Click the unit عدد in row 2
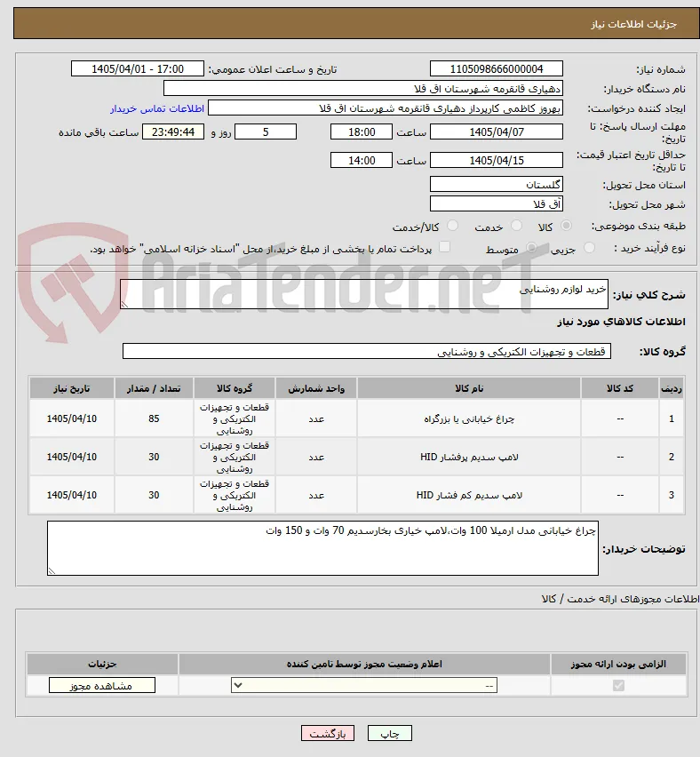 [x=316, y=458]
